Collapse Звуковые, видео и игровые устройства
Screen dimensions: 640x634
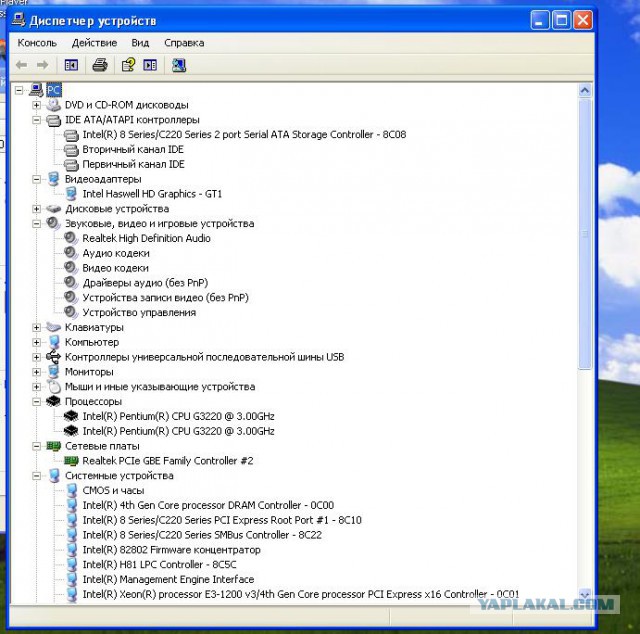click(36, 224)
